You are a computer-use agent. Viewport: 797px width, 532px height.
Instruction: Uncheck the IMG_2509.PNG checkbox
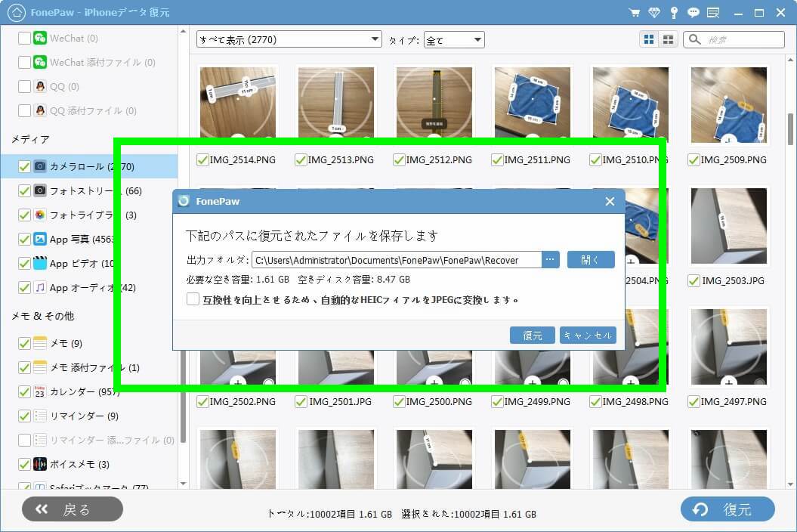coord(694,159)
